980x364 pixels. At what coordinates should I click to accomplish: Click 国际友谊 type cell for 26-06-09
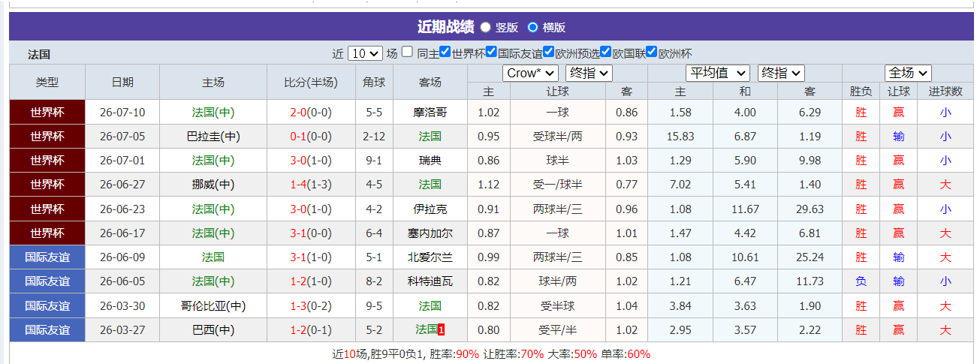point(47,257)
